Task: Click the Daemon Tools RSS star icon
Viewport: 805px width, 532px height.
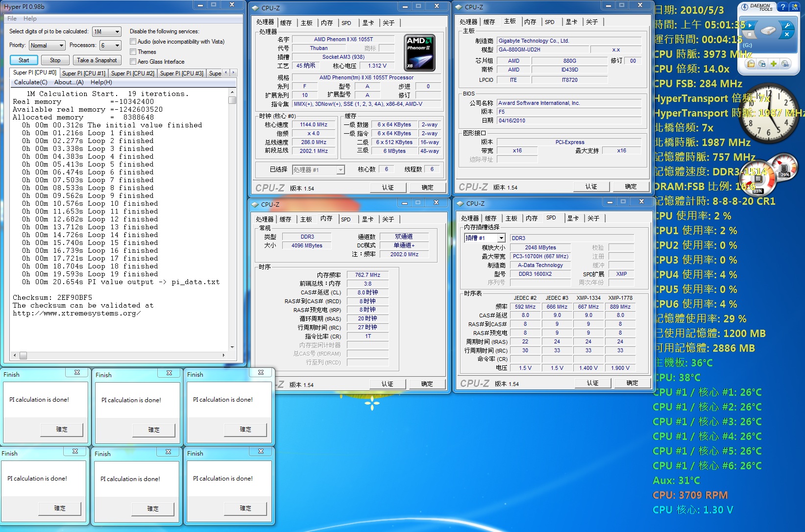Action: point(794,7)
